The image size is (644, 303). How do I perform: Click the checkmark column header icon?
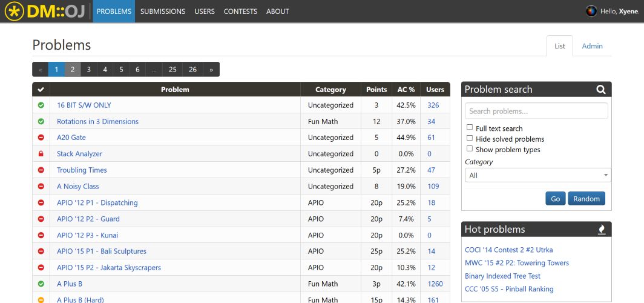[41, 89]
